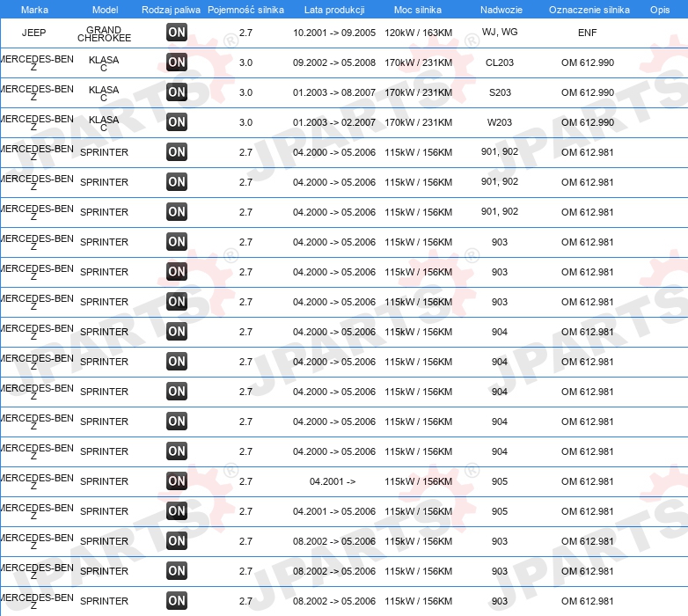Click MERCEDES-BENZ in the CL203 row
The height and width of the screenshot is (616, 688).
point(37,62)
